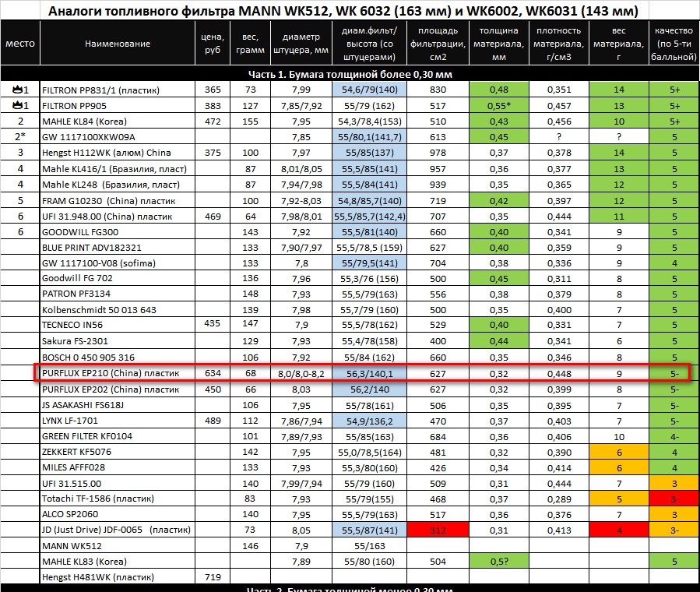Click red quality '3-' in Totachi row
Viewport: 700px width, 592px height.
pos(674,499)
